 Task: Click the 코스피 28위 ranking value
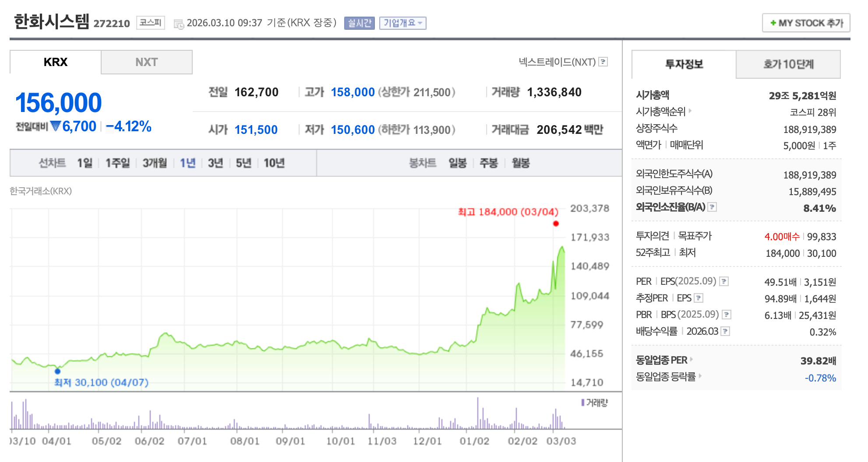pyautogui.click(x=813, y=112)
